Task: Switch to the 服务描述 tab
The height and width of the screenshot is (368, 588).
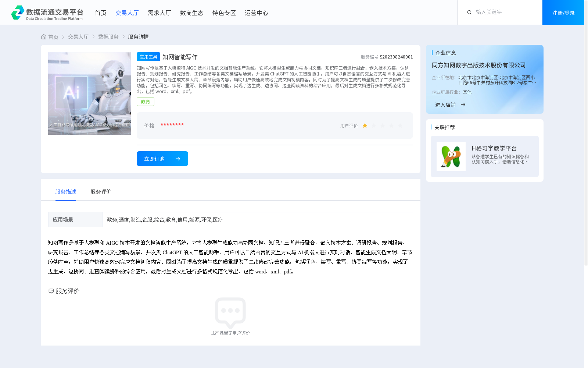Action: [66, 192]
